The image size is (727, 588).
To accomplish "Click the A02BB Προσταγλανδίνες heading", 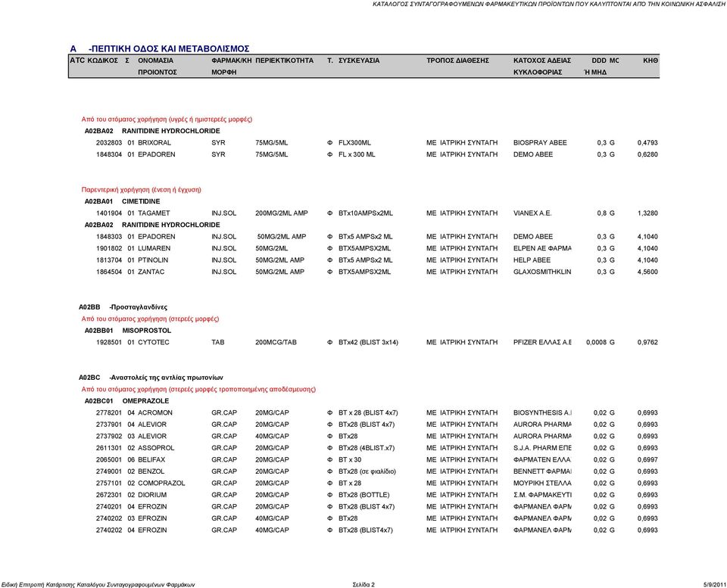I will (x=123, y=307).
